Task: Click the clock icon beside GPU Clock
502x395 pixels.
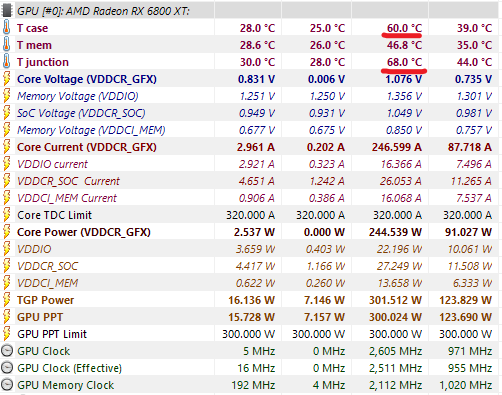Action: pos(7,351)
